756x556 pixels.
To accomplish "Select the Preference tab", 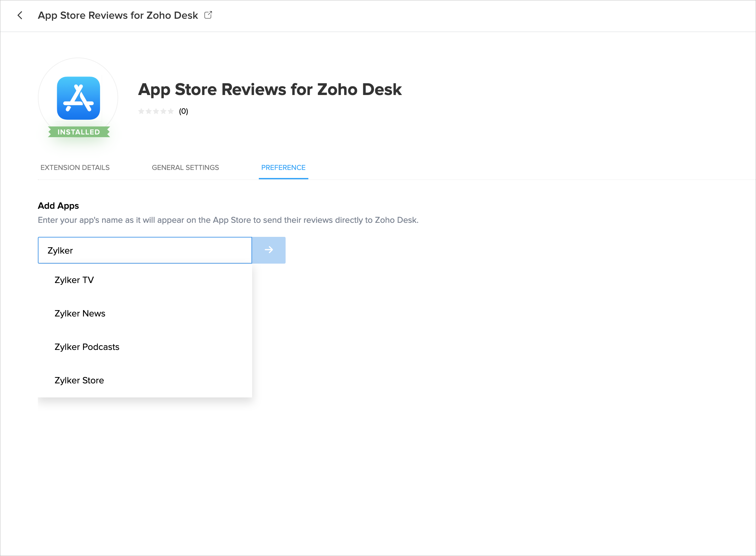I will tap(283, 168).
